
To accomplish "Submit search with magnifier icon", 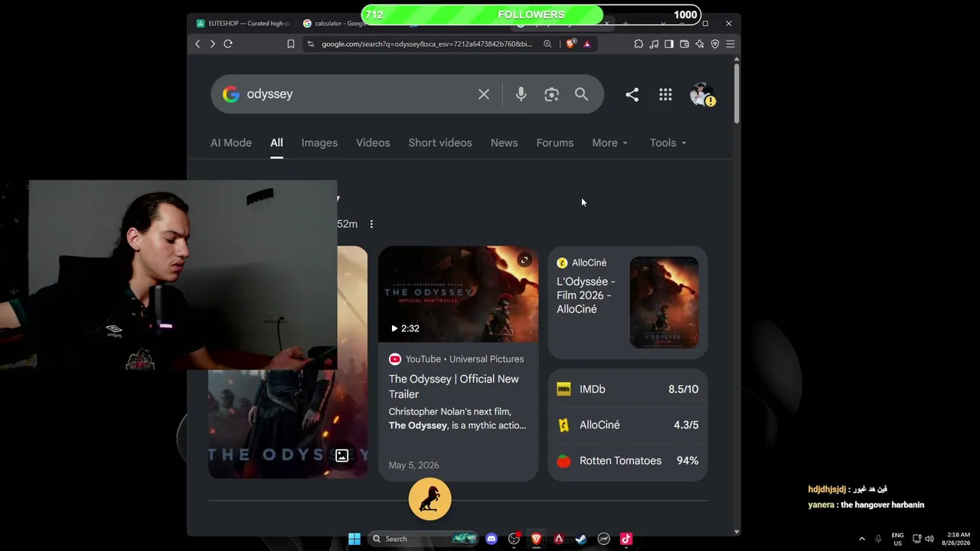I will pos(582,94).
